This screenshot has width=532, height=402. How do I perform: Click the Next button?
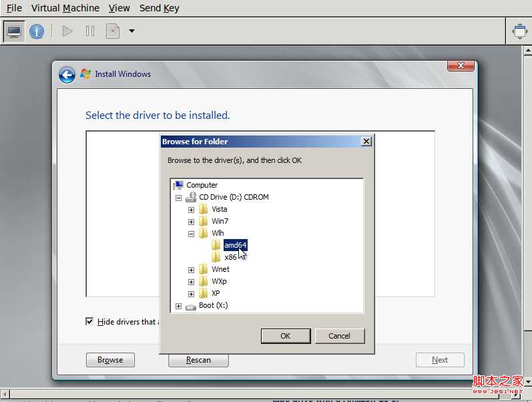[440, 360]
